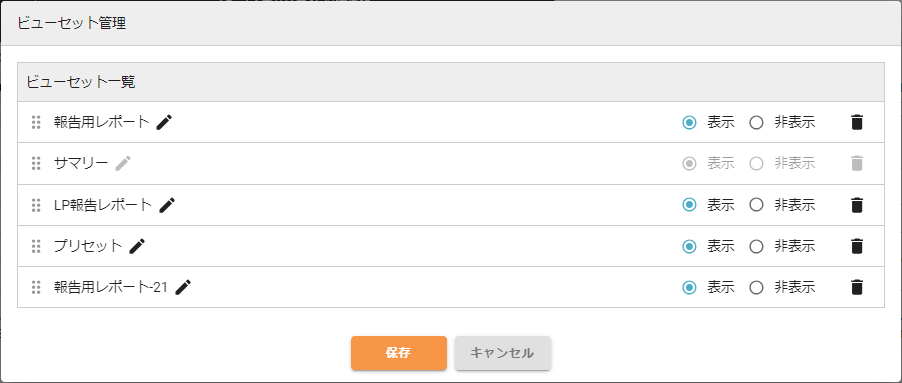Click the キャンセル button

tap(503, 353)
